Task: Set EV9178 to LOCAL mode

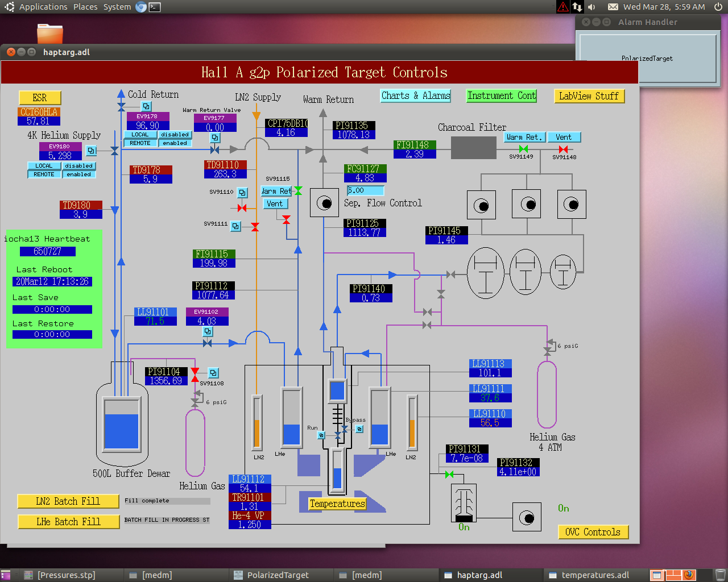Action: pyautogui.click(x=140, y=135)
